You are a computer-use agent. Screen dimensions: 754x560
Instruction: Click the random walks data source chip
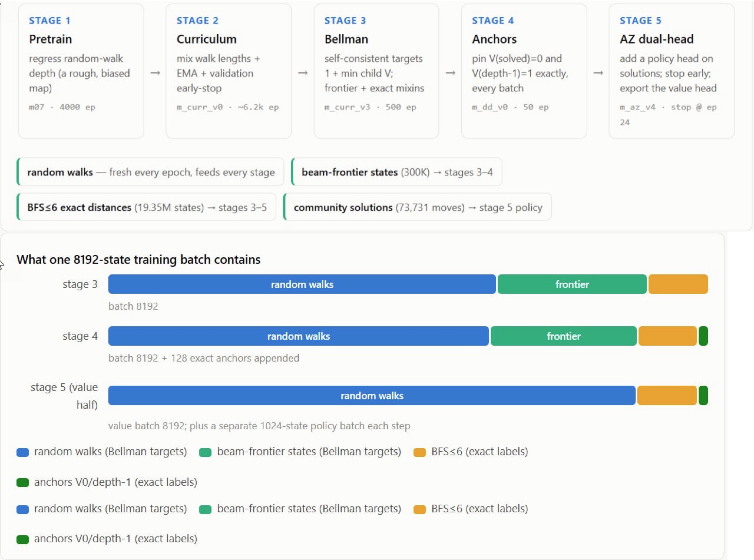150,172
